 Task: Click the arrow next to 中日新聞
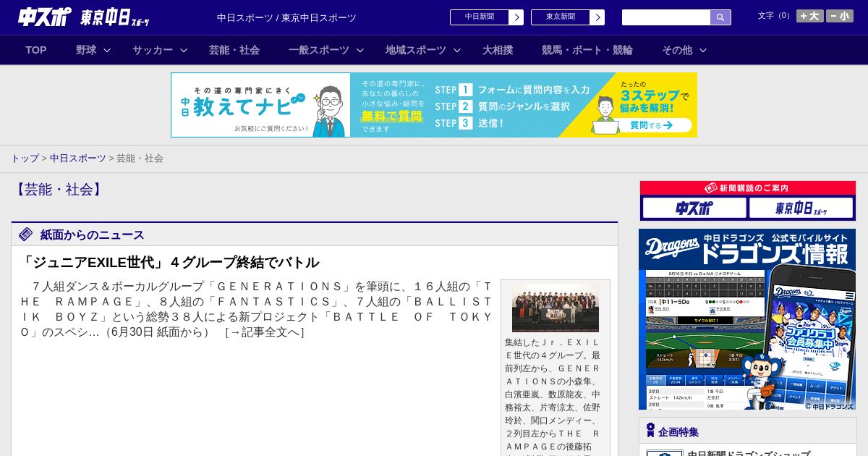pyautogui.click(x=516, y=17)
